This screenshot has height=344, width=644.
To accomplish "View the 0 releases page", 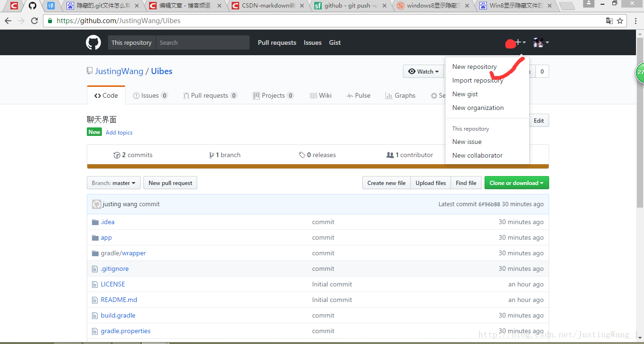I will [x=318, y=155].
